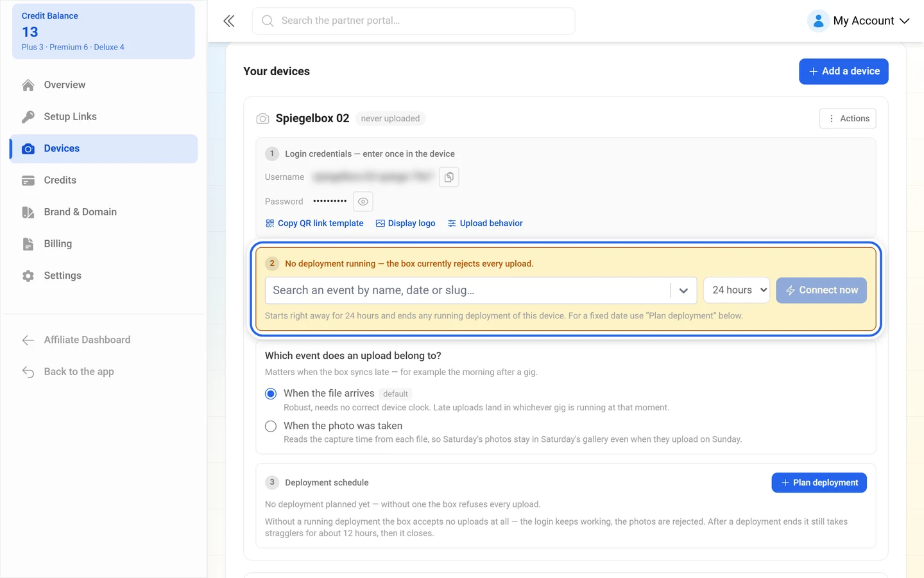Click the Billing document icon
The height and width of the screenshot is (578, 924).
click(28, 244)
